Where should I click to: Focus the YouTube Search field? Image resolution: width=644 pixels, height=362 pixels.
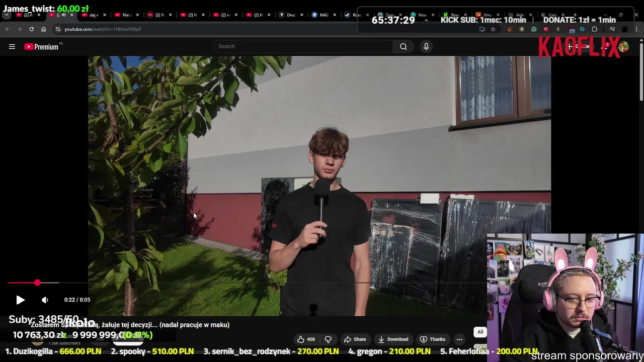pyautogui.click(x=303, y=46)
